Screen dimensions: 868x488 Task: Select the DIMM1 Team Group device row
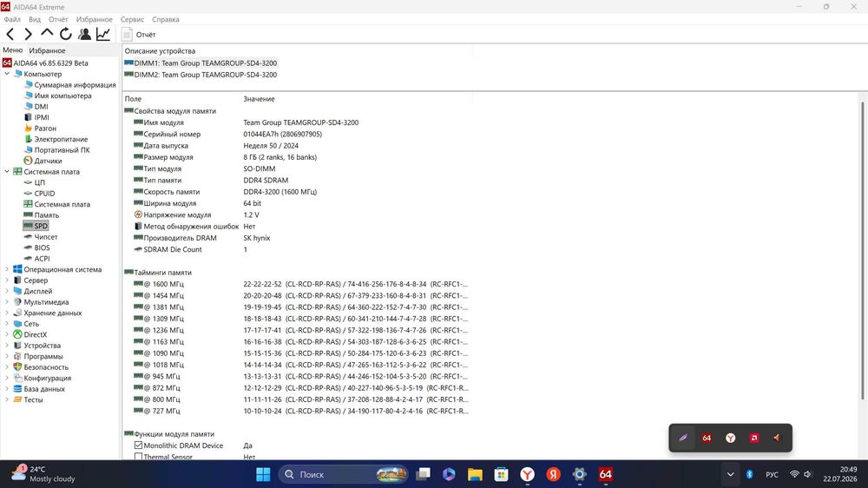[201, 63]
